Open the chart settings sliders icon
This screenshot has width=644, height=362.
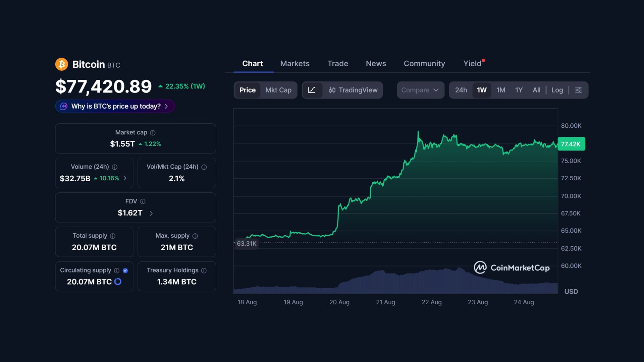point(578,90)
